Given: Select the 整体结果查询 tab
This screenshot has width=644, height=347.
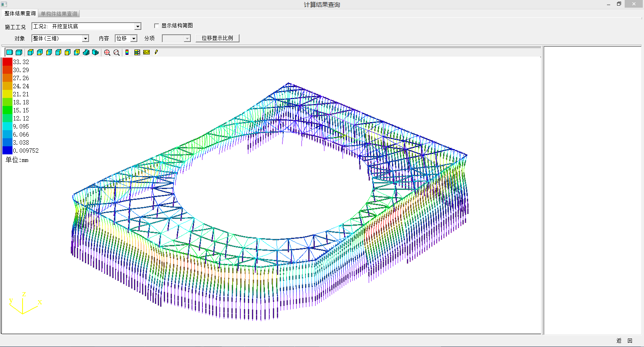Looking at the screenshot, I should [20, 13].
